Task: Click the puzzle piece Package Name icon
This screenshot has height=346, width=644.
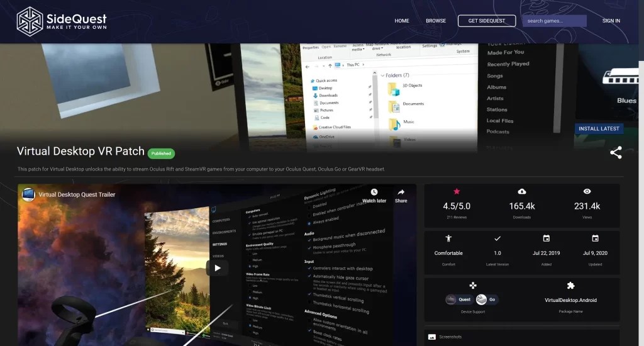Action: pos(571,285)
